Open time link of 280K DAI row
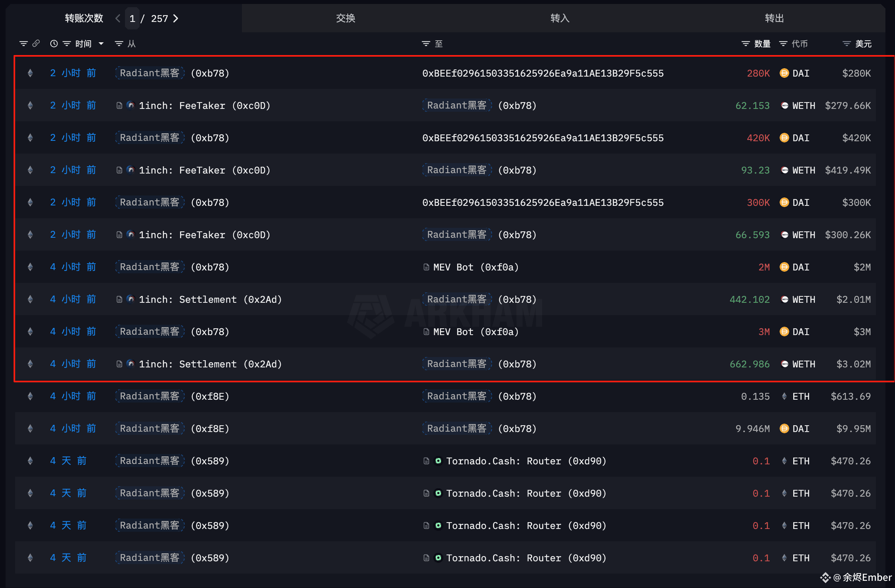Screen dimensions: 895x588 (73, 73)
